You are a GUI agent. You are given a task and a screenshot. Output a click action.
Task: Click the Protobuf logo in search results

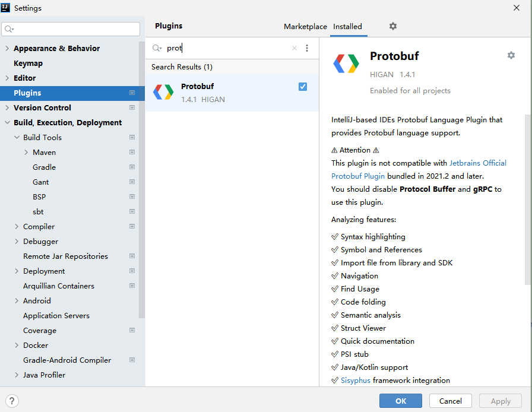click(x=163, y=92)
